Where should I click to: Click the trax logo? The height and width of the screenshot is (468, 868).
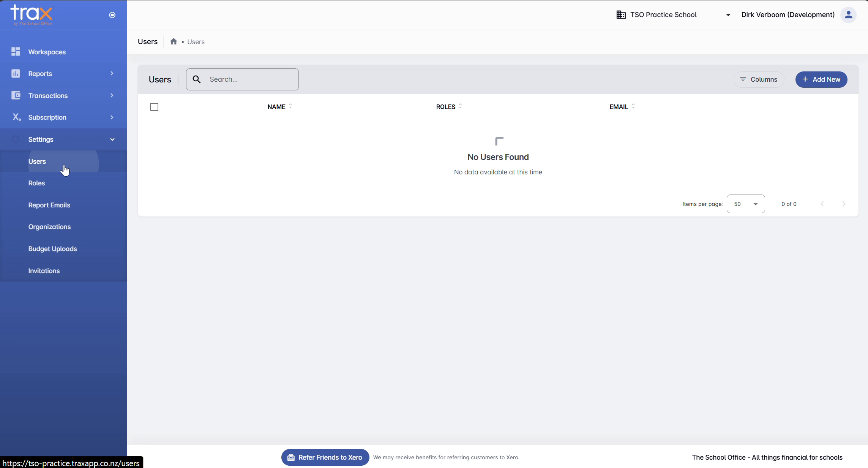[31, 15]
